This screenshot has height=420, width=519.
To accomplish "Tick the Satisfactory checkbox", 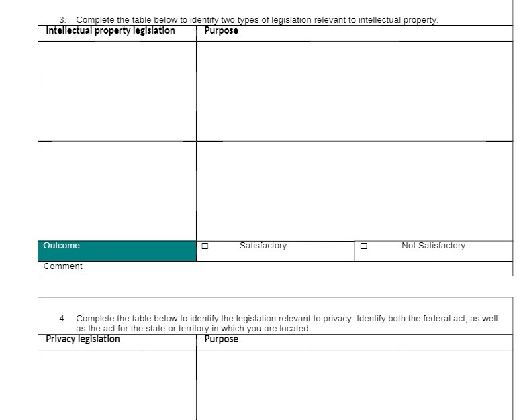I will (205, 246).
